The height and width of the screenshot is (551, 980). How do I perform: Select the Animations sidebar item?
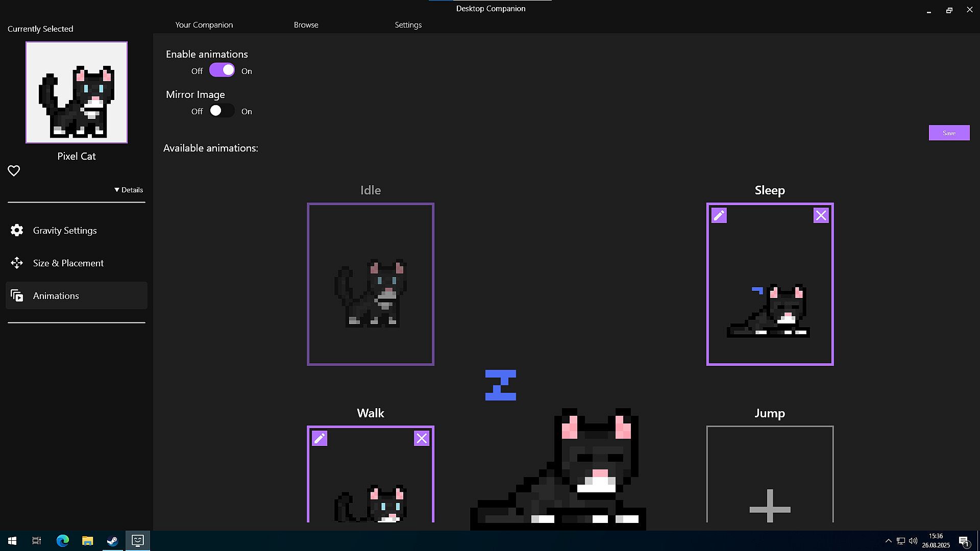(56, 296)
